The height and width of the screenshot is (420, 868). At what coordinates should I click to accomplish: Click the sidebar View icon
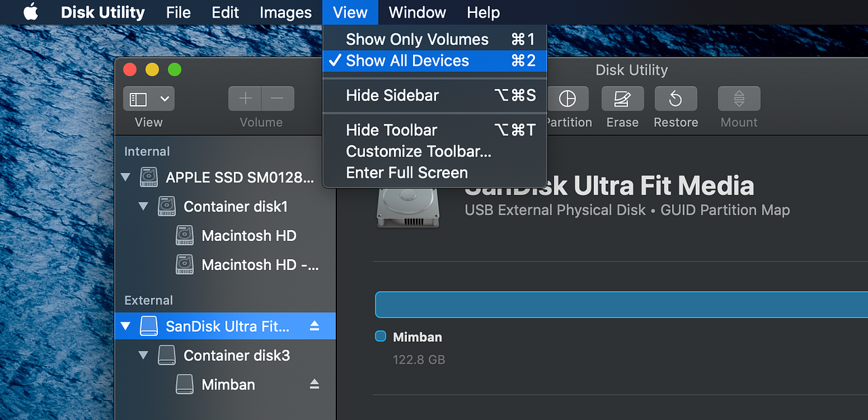tap(140, 98)
